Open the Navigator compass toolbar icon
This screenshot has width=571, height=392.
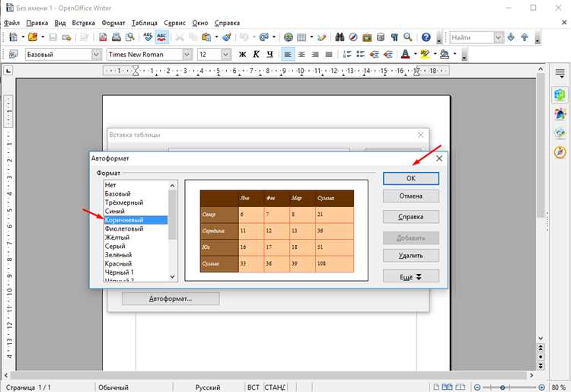(352, 37)
